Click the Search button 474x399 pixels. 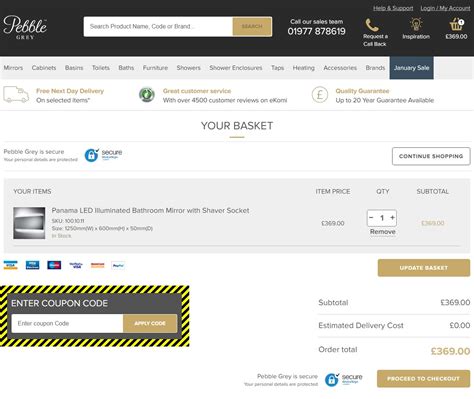[252, 26]
